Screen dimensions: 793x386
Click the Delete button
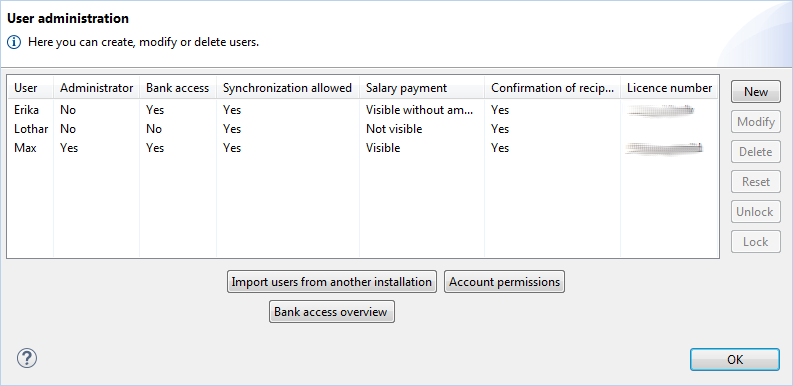756,152
